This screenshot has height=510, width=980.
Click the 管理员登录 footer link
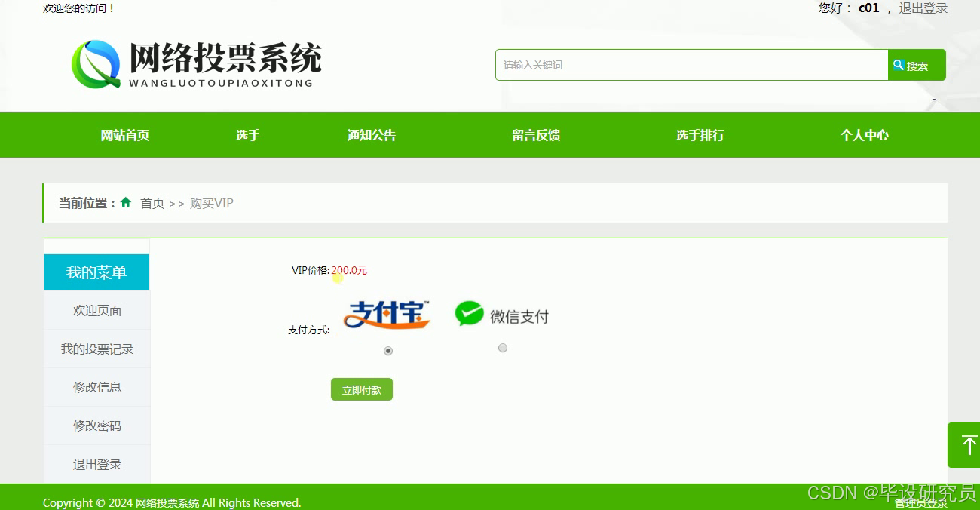click(x=921, y=503)
